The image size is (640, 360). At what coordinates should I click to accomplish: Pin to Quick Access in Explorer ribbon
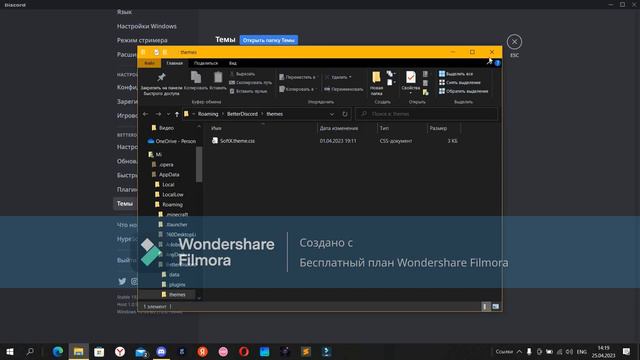click(x=161, y=84)
